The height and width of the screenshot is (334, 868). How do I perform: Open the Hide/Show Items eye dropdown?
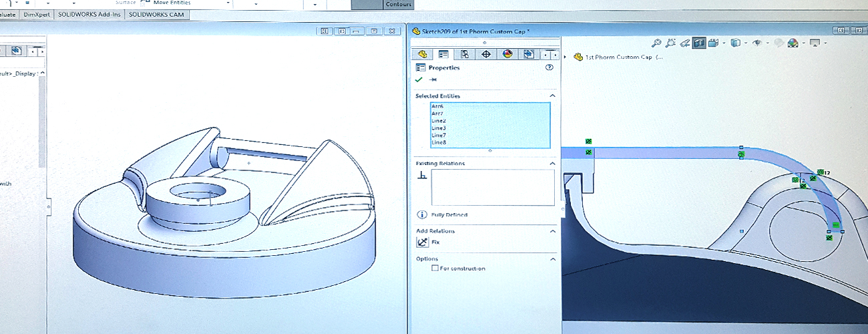click(758, 43)
